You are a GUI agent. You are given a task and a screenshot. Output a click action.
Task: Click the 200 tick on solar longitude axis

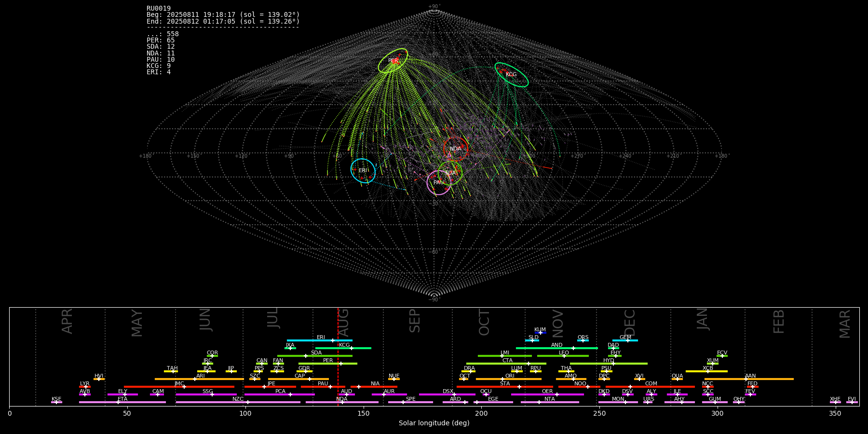[481, 413]
